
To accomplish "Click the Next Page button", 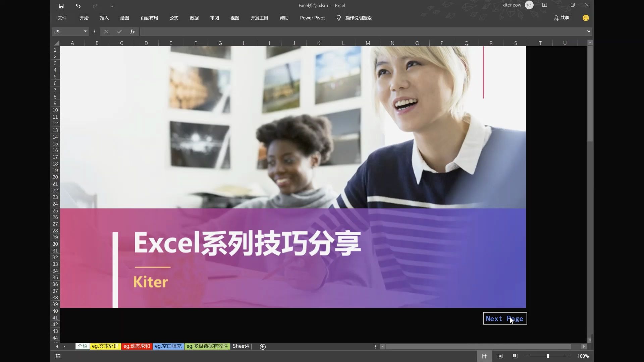I will [504, 318].
